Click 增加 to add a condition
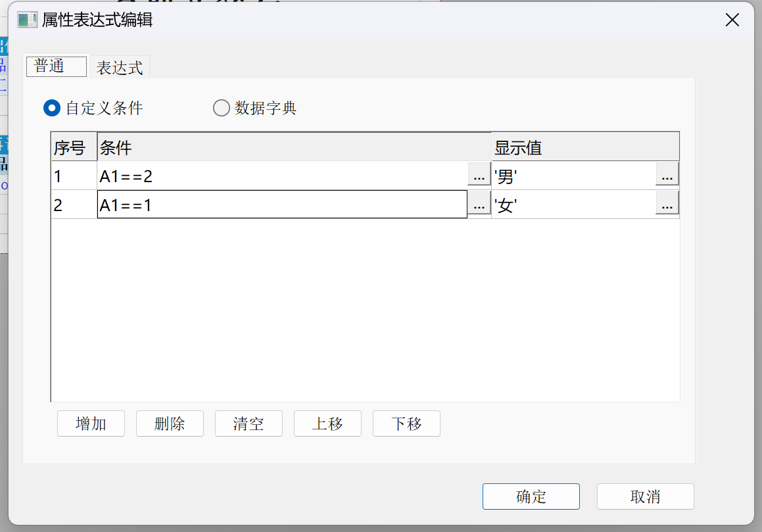Screen dimensions: 762x532 click(x=91, y=423)
